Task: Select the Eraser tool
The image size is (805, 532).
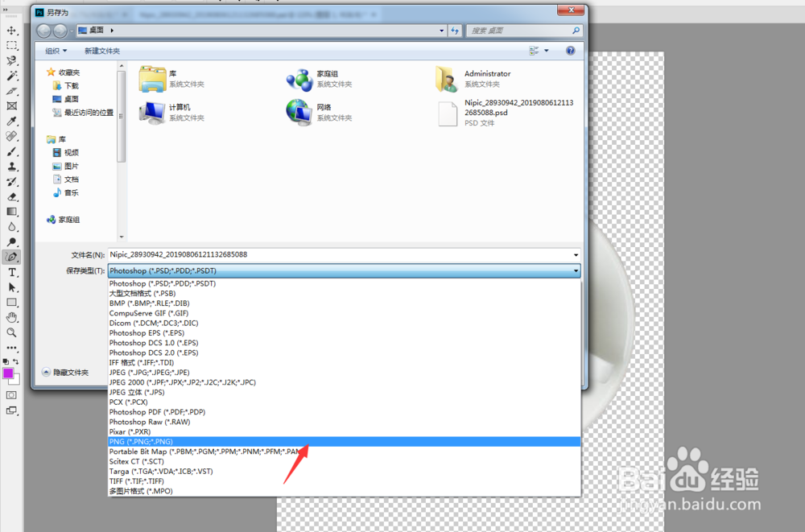Action: click(11, 196)
